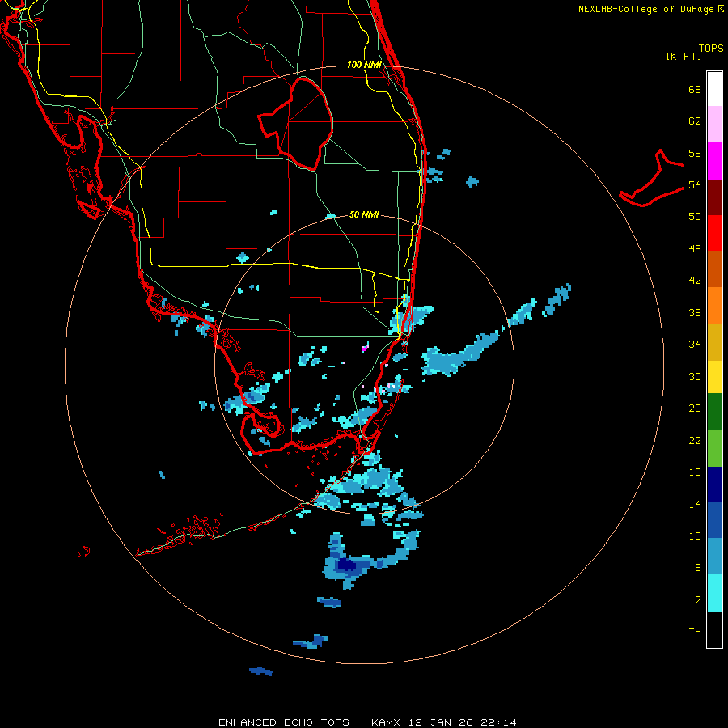Click the 38 legend value
Screen dimensions: 728x728
click(x=695, y=312)
